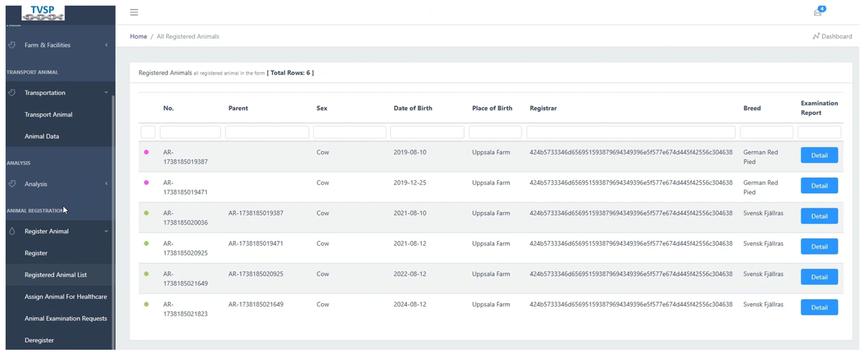
Task: Click the Register Animal droplet icon
Action: 12,231
